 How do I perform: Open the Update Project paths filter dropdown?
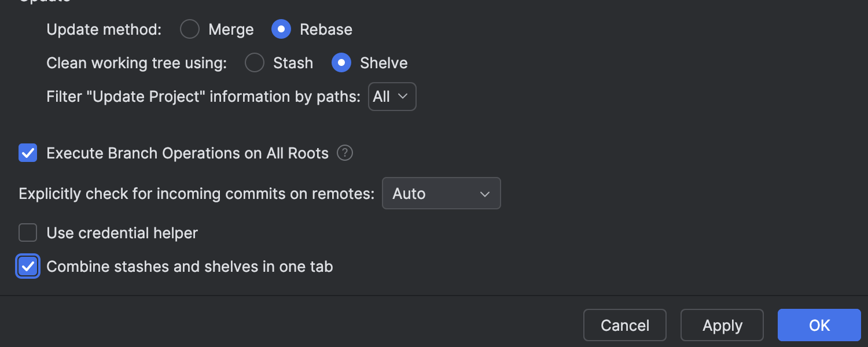[392, 97]
